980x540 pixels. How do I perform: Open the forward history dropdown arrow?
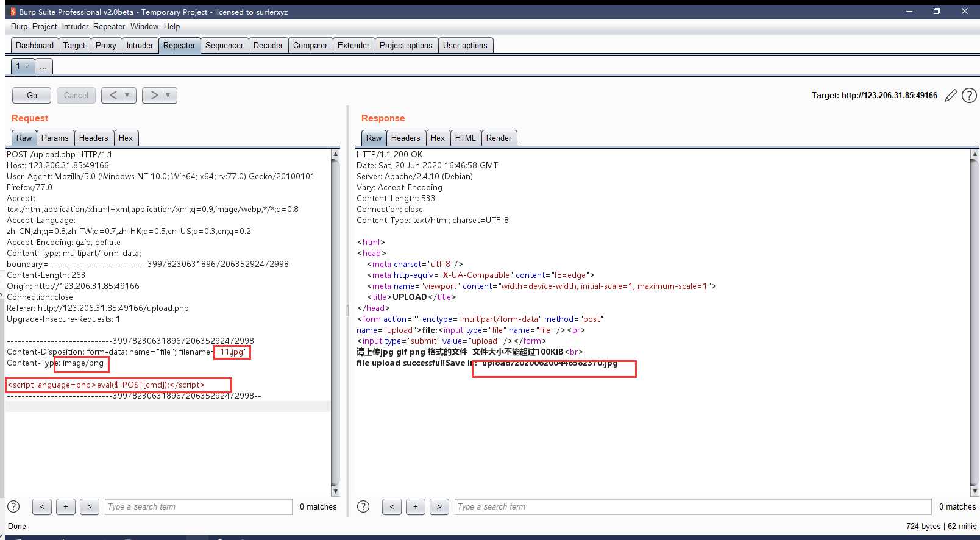pos(168,95)
